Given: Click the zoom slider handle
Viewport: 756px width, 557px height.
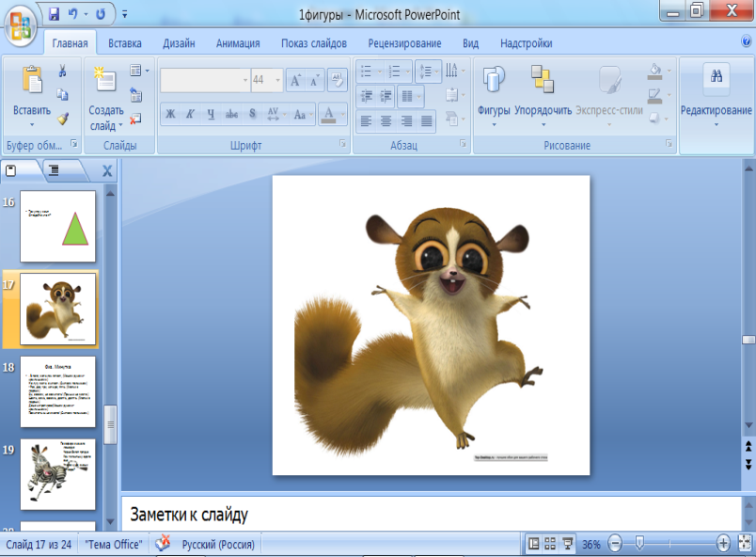Looking at the screenshot, I should point(639,543).
